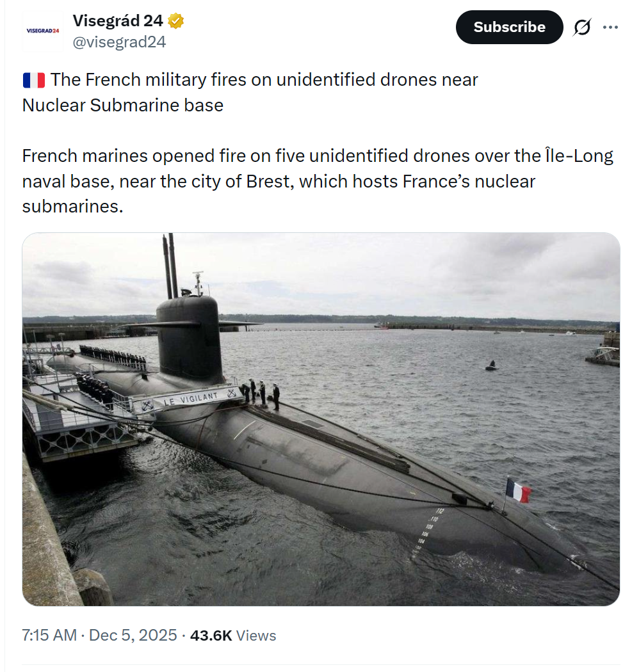Click the gold verified badge
Screen dimensions: 632x672
pyautogui.click(x=176, y=21)
